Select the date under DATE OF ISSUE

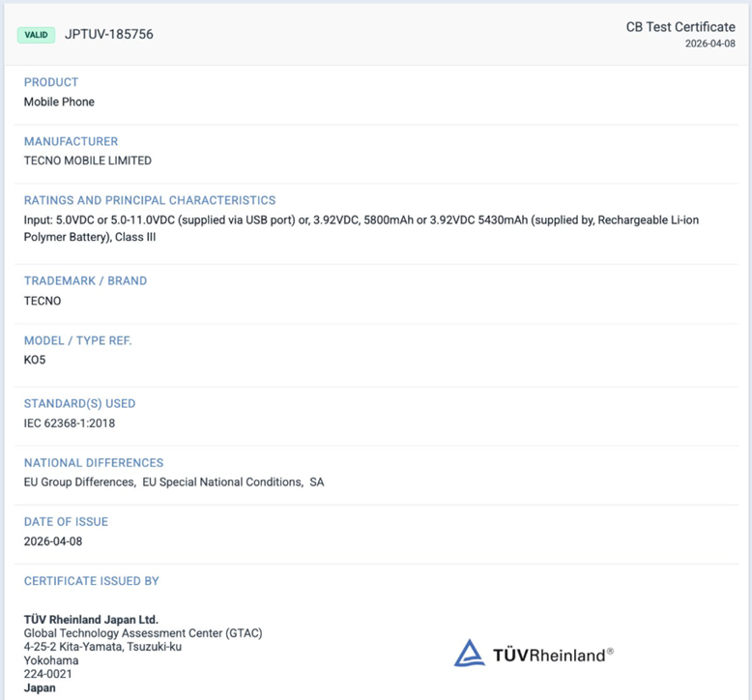(53, 540)
